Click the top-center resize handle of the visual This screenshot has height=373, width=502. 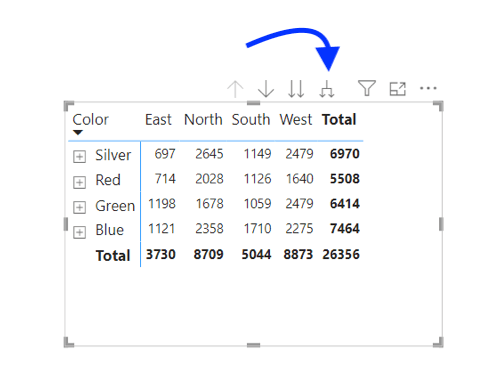point(253,103)
